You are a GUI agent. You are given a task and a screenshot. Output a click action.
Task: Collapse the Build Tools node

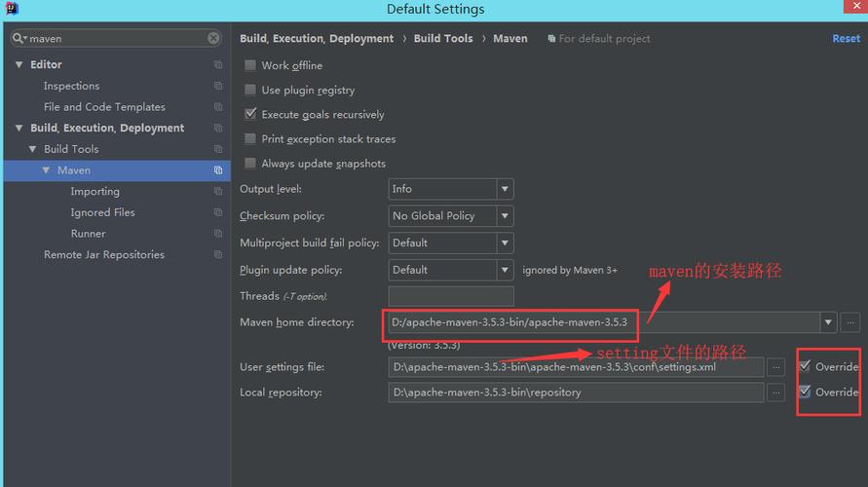click(33, 149)
